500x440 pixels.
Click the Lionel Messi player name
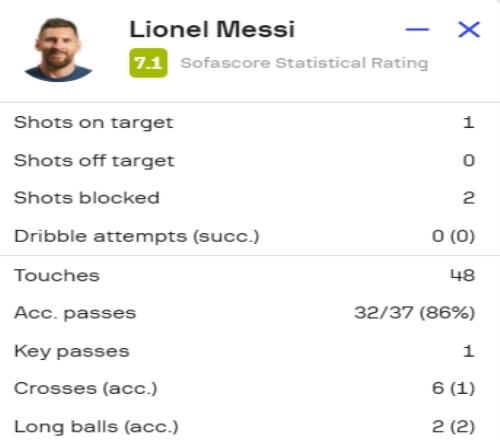pos(212,29)
